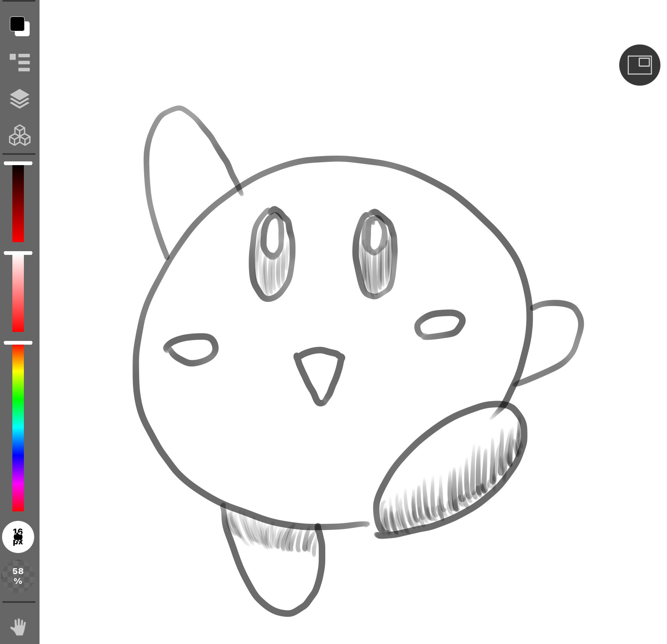This screenshot has width=667, height=644.
Task: Select the hand pan tool
Action: (x=18, y=627)
